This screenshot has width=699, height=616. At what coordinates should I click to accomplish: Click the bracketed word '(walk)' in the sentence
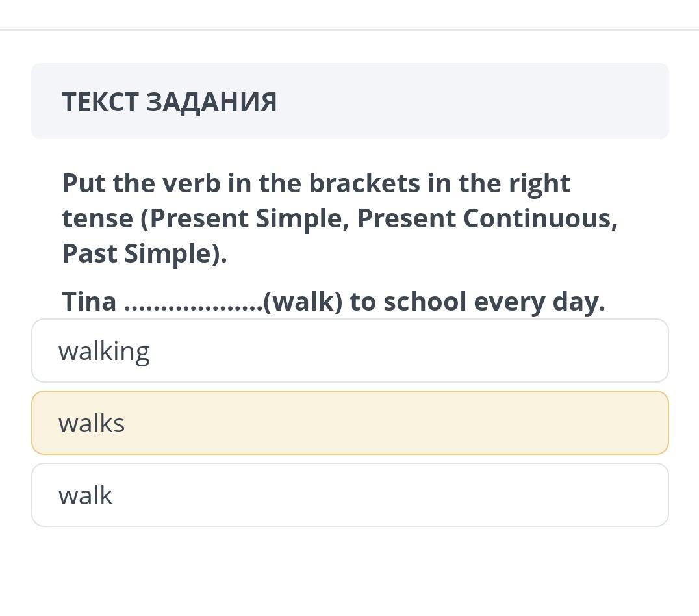(303, 302)
